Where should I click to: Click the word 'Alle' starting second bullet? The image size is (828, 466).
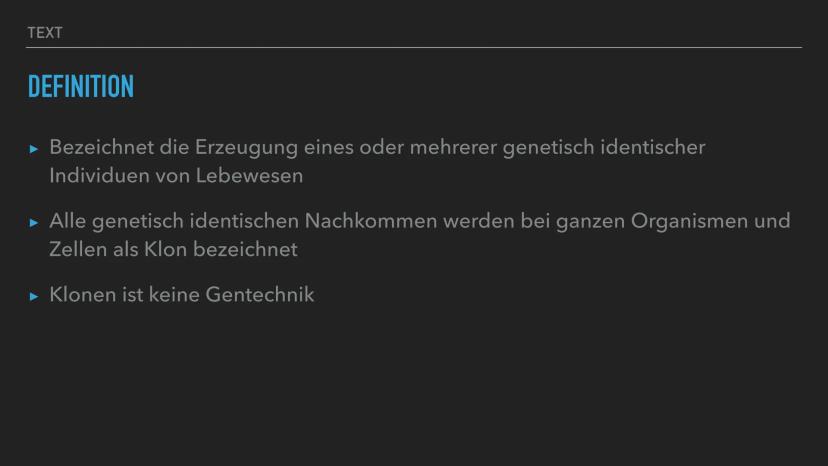click(x=67, y=221)
